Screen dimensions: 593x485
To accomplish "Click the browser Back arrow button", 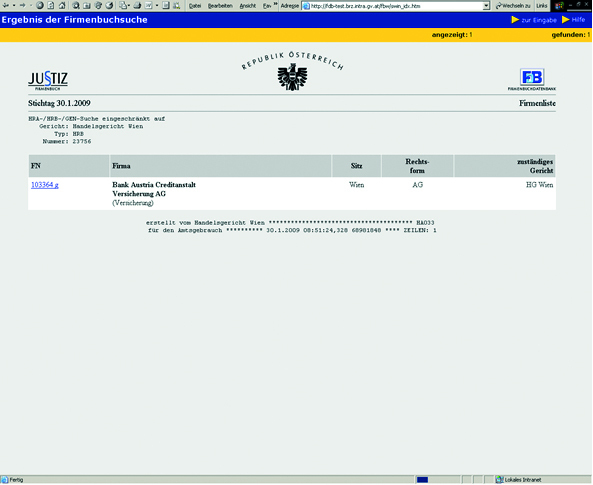I will coord(6,5).
